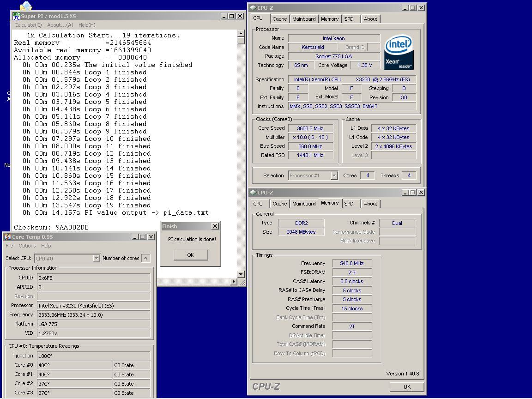
Task: Open the Options menu in Core Temp
Action: (27, 246)
